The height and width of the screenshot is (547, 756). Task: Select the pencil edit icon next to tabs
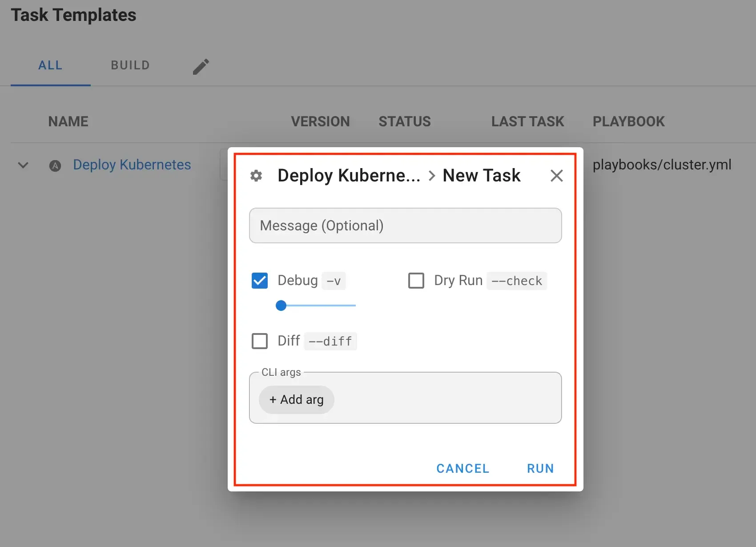click(201, 66)
